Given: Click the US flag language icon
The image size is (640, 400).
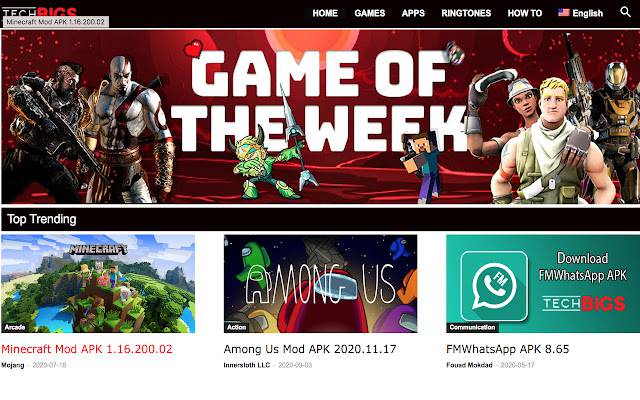Looking at the screenshot, I should tap(564, 13).
